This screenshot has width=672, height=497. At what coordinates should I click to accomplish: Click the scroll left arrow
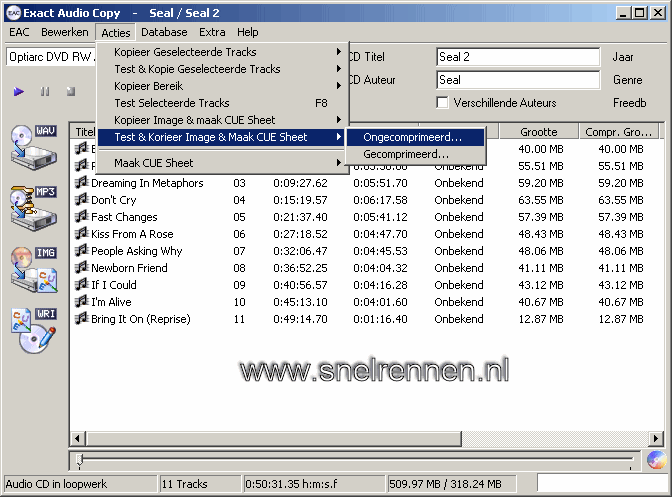point(78,439)
